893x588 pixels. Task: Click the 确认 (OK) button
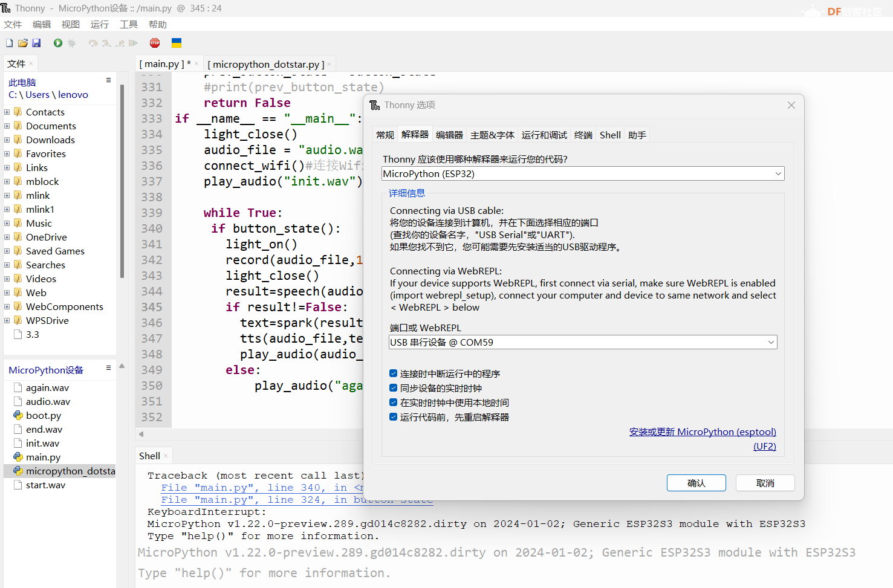point(697,483)
